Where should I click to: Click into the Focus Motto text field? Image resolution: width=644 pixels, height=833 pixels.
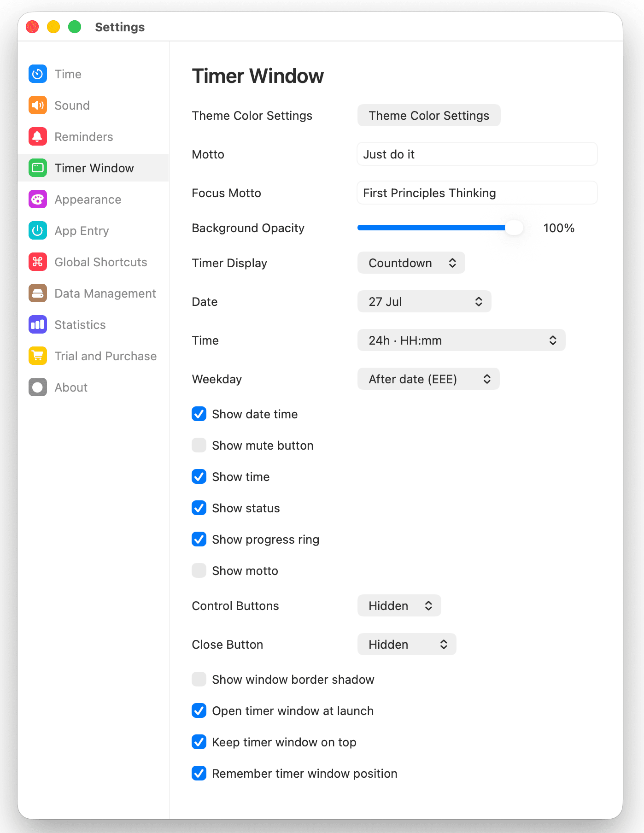(477, 193)
